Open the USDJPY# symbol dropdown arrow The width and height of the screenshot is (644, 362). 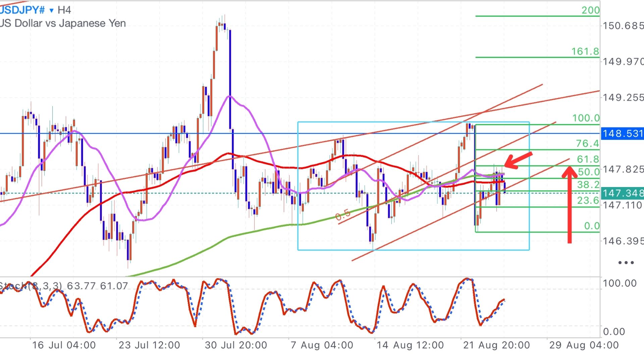click(51, 10)
